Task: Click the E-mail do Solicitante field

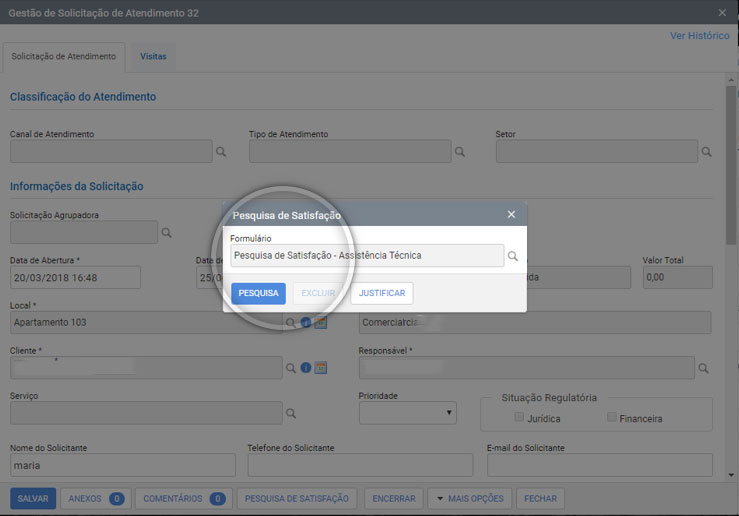Action: (599, 466)
